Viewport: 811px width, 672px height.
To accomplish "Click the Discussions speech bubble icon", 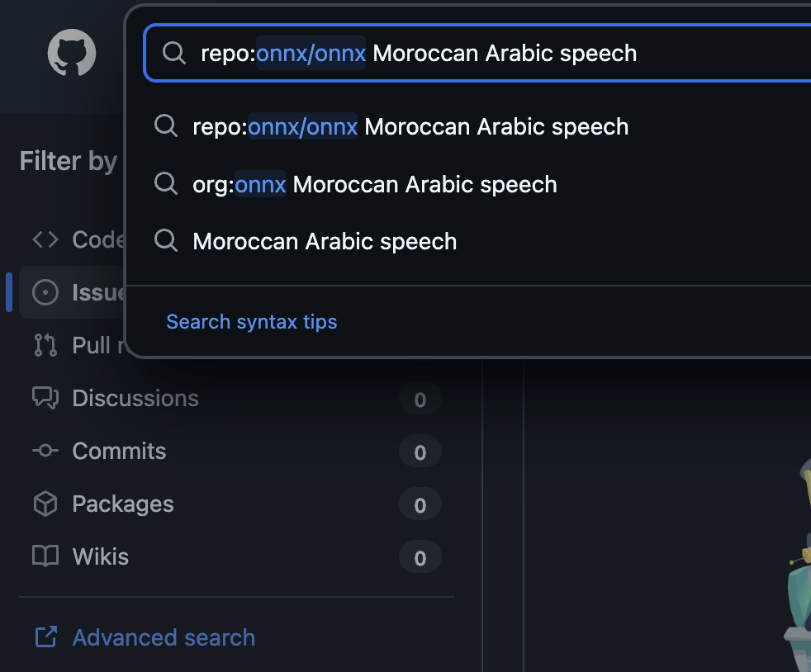I will [45, 398].
